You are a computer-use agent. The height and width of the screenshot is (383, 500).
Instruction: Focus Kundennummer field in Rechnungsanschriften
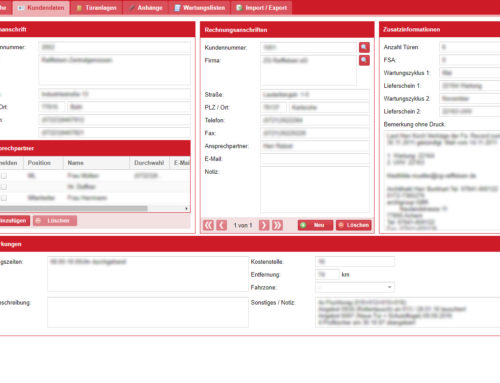[x=309, y=47]
